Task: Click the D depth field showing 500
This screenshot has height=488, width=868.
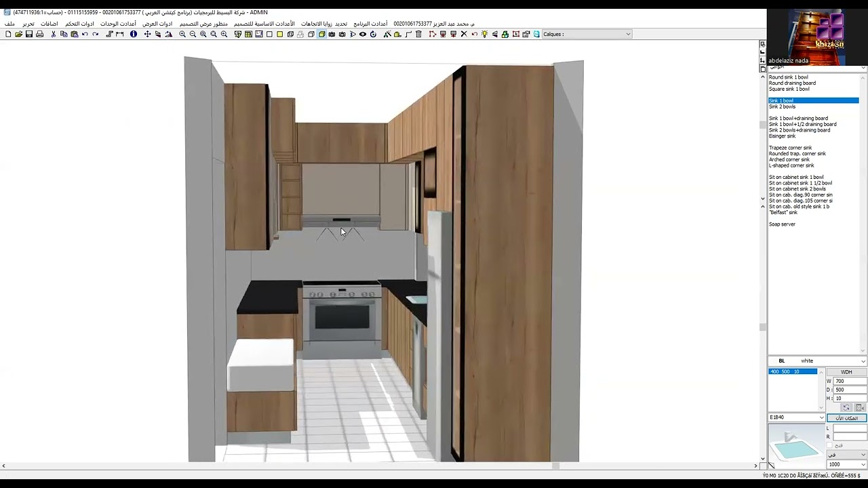Action: click(850, 390)
